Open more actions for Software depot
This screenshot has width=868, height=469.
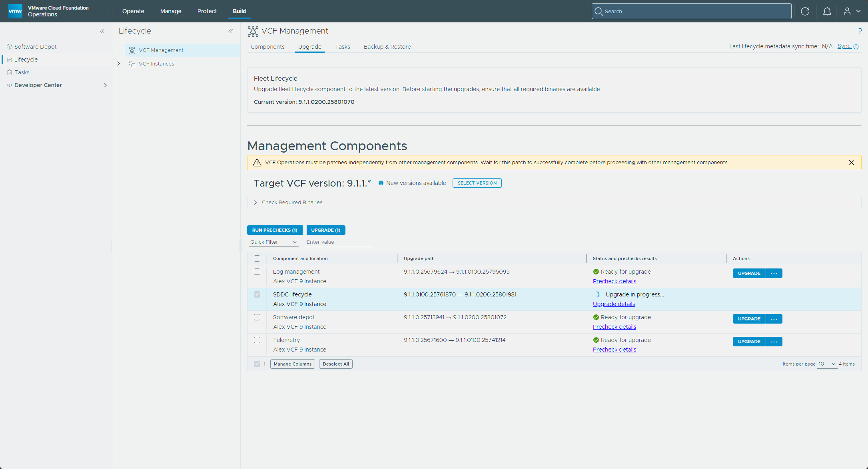tap(774, 319)
